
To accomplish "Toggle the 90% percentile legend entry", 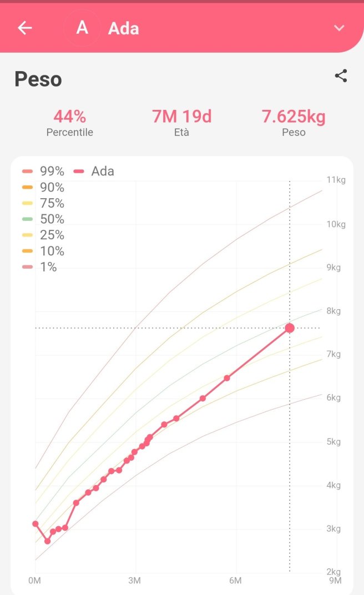I will point(44,187).
